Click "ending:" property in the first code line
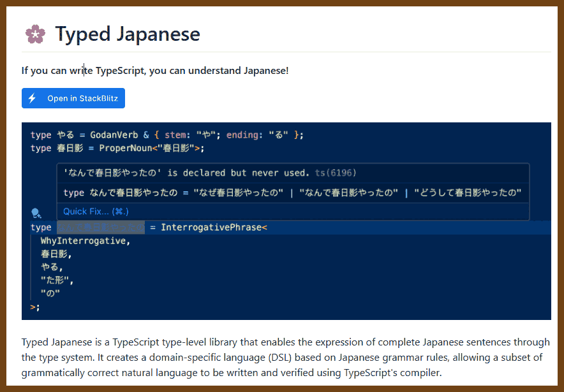This screenshot has width=564, height=392. point(244,135)
